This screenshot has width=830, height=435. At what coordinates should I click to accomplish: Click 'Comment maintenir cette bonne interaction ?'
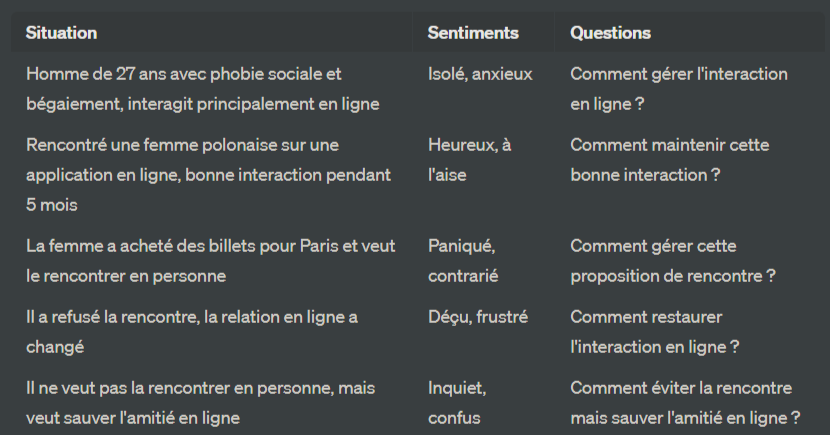point(670,160)
